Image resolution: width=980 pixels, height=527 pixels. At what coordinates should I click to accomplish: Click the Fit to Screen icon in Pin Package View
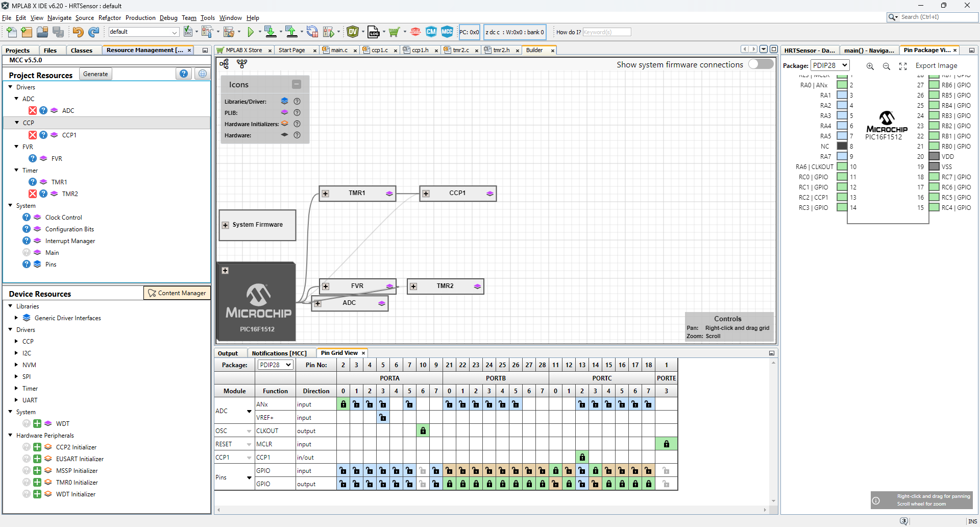pos(903,66)
